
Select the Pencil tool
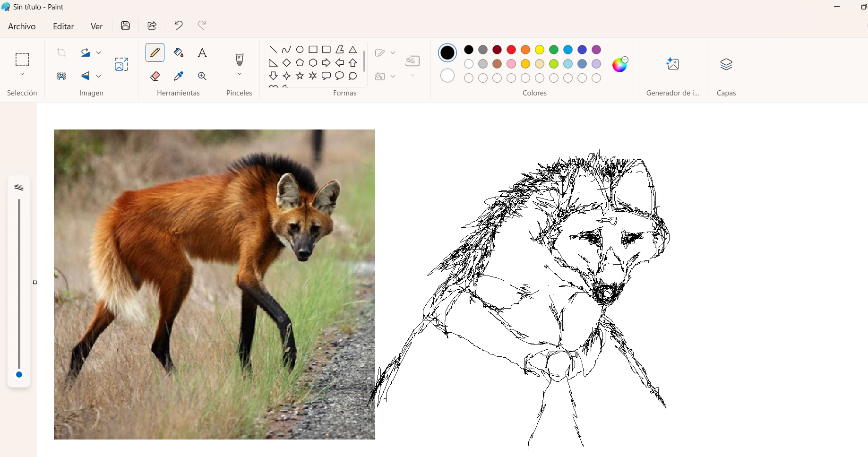pos(155,52)
